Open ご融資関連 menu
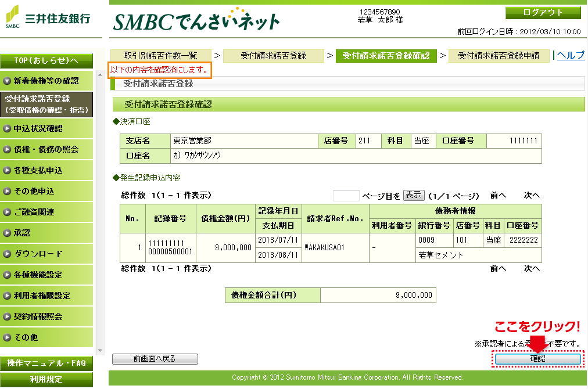The height and width of the screenshot is (389, 588). point(46,212)
